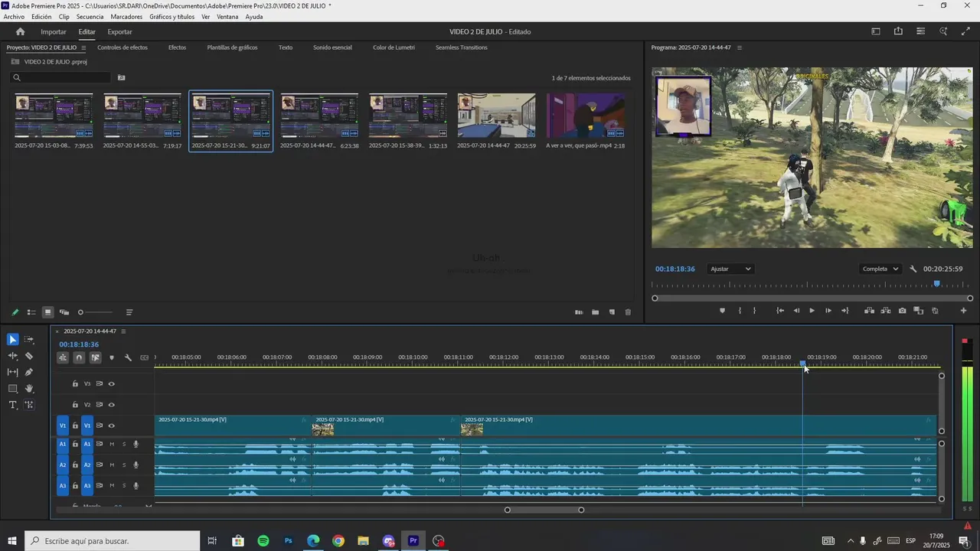Toggle V1 track output eye
Screen dimensions: 980x551
pyautogui.click(x=112, y=425)
